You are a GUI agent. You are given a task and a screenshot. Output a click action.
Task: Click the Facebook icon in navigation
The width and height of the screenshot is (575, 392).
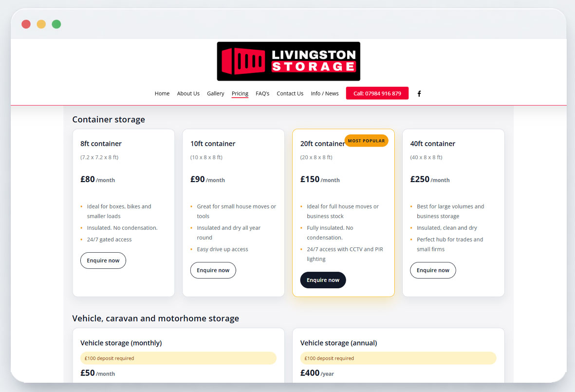(x=419, y=93)
